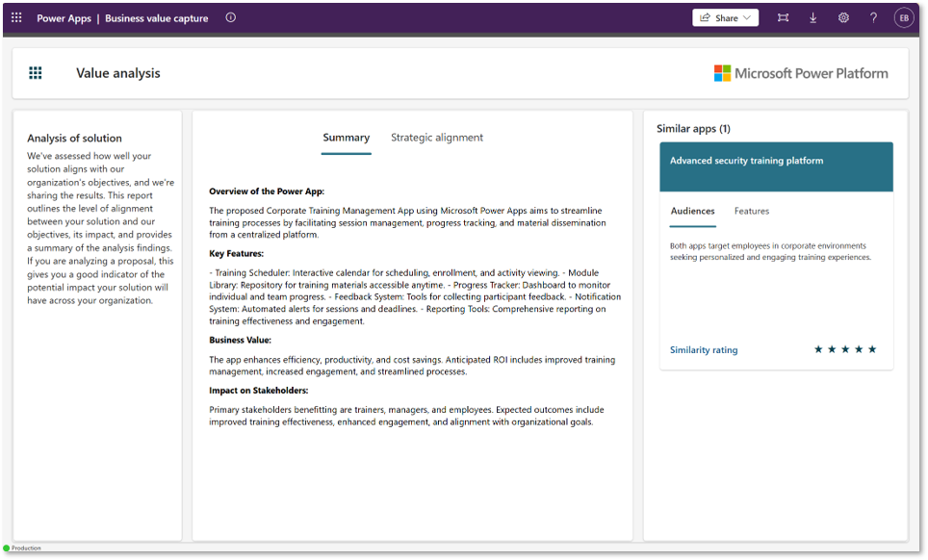Click the five-star similarity rating
The height and width of the screenshot is (560, 928).
[x=845, y=349]
